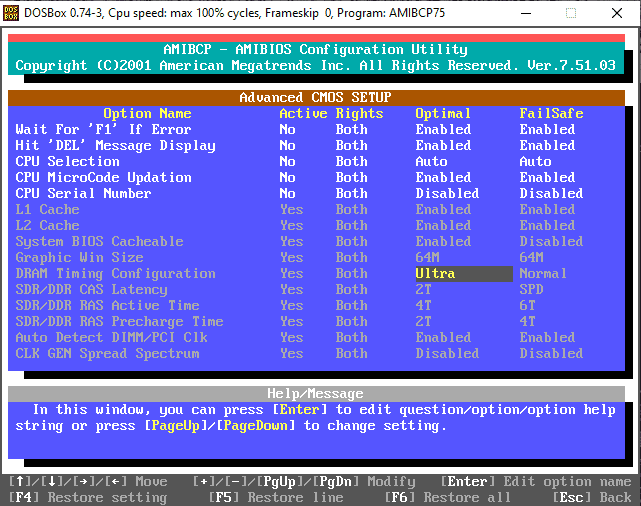Click Optimal value '4T' for RAS Active Time

(423, 305)
